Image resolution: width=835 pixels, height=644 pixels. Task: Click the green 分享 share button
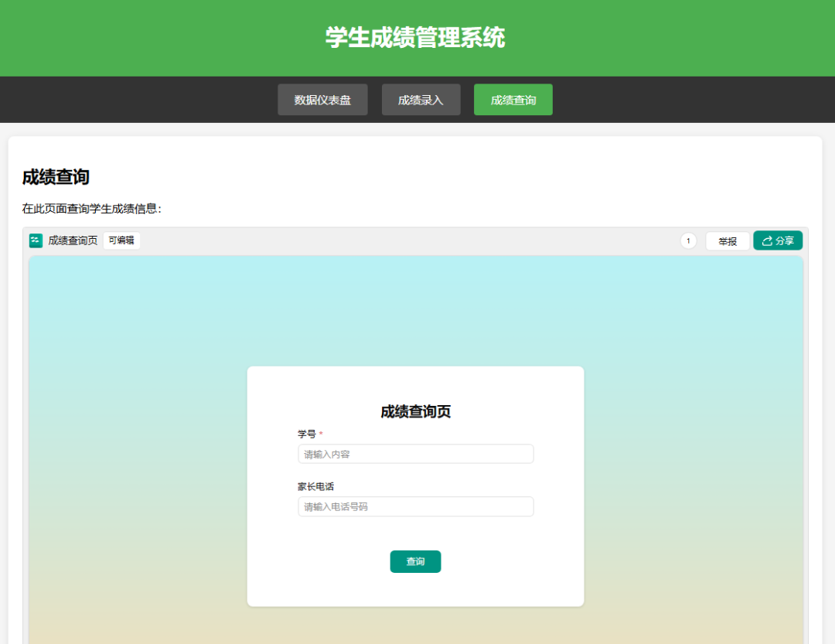[777, 240]
